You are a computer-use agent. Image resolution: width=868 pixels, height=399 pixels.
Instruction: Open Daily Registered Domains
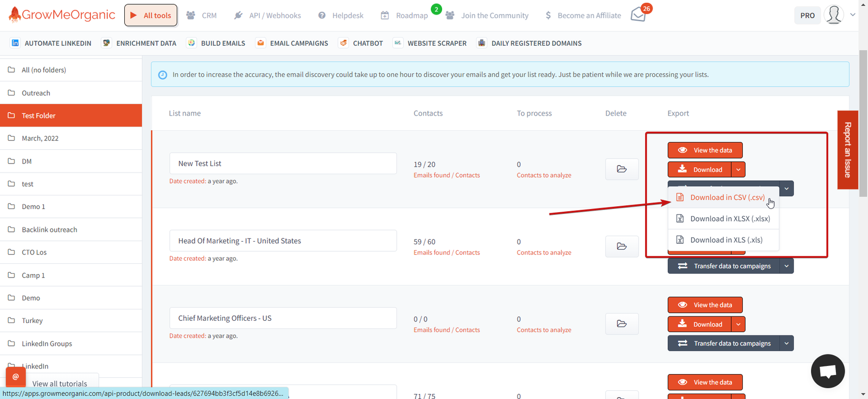(529, 43)
